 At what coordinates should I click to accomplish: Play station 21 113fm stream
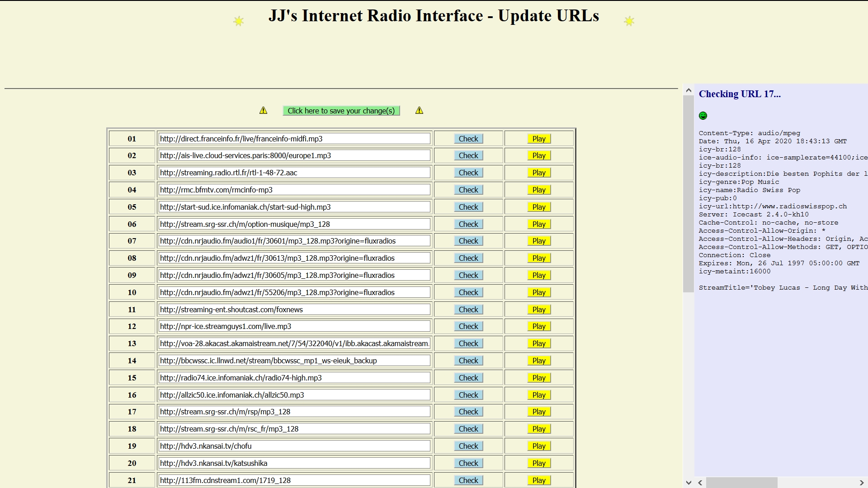coord(539,480)
